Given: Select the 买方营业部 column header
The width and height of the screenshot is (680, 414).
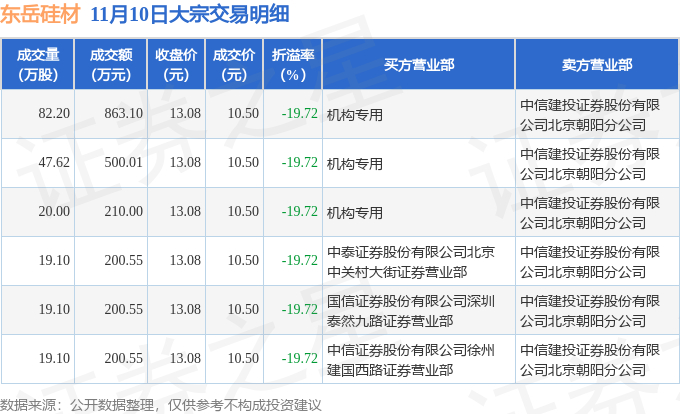Looking at the screenshot, I should (418, 65).
